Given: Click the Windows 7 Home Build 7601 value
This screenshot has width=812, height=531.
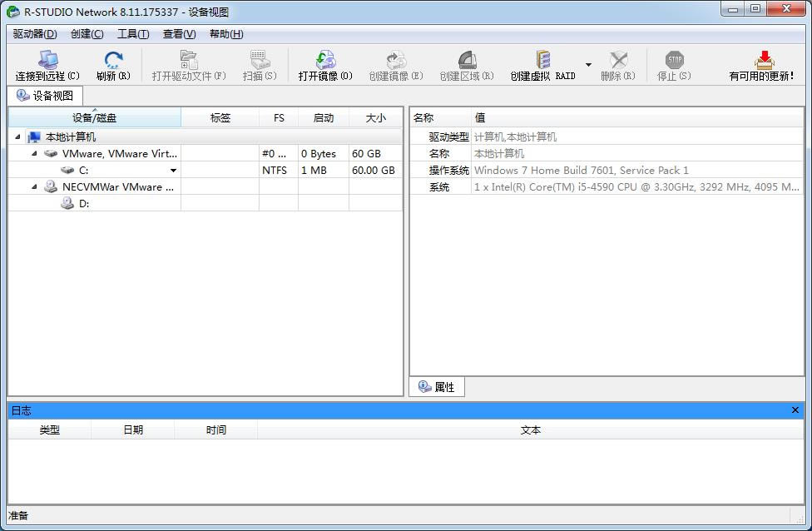Looking at the screenshot, I should coord(582,170).
